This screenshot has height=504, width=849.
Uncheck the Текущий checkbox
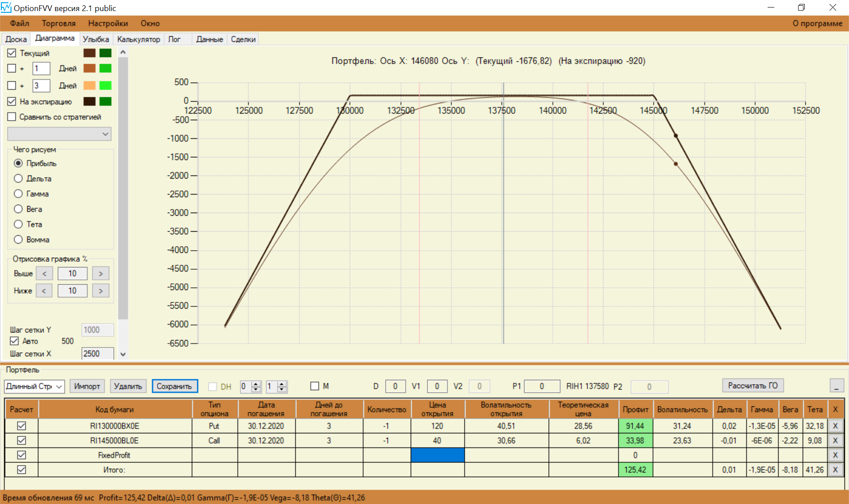click(12, 53)
